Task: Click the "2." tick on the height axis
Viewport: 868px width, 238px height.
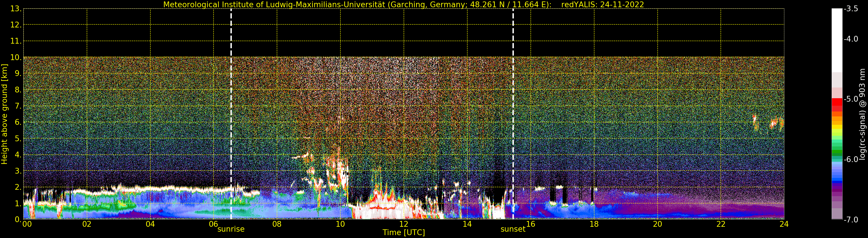Action: pyautogui.click(x=18, y=187)
